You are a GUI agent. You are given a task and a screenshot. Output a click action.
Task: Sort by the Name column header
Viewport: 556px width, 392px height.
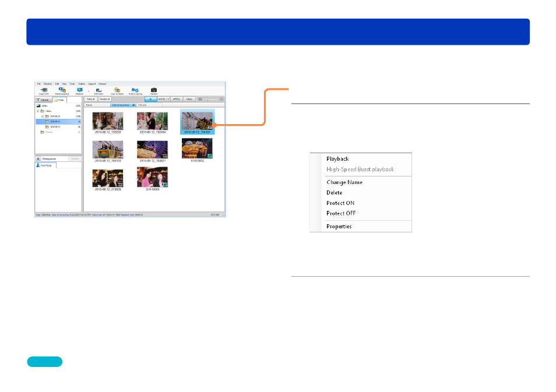(x=97, y=105)
